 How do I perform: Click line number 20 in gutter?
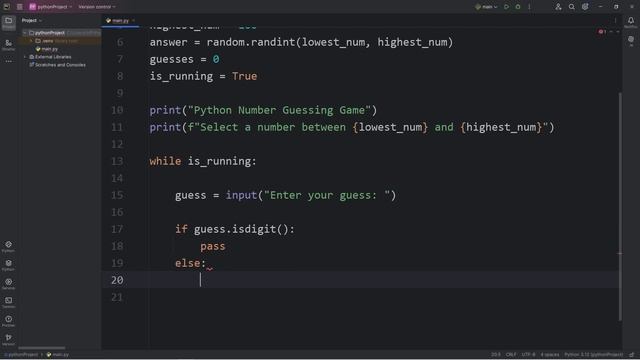pos(117,280)
